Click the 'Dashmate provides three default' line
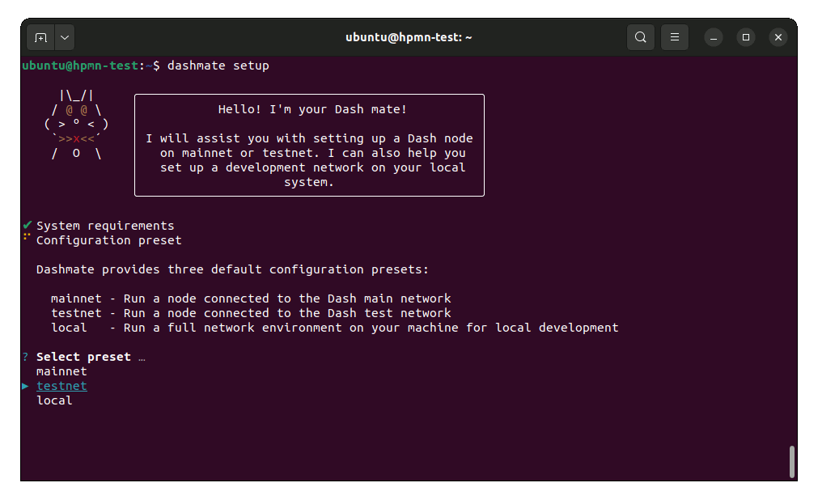This screenshot has height=504, width=818. 232,269
